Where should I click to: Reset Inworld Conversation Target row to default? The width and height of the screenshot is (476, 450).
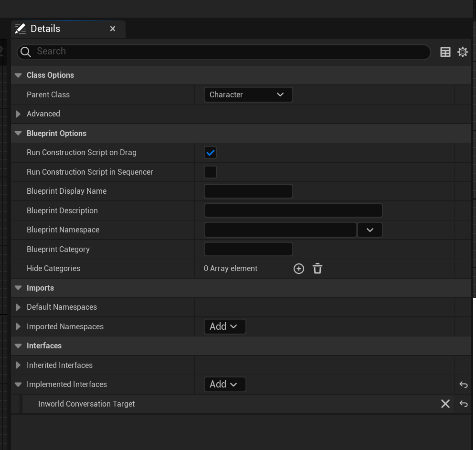point(463,404)
